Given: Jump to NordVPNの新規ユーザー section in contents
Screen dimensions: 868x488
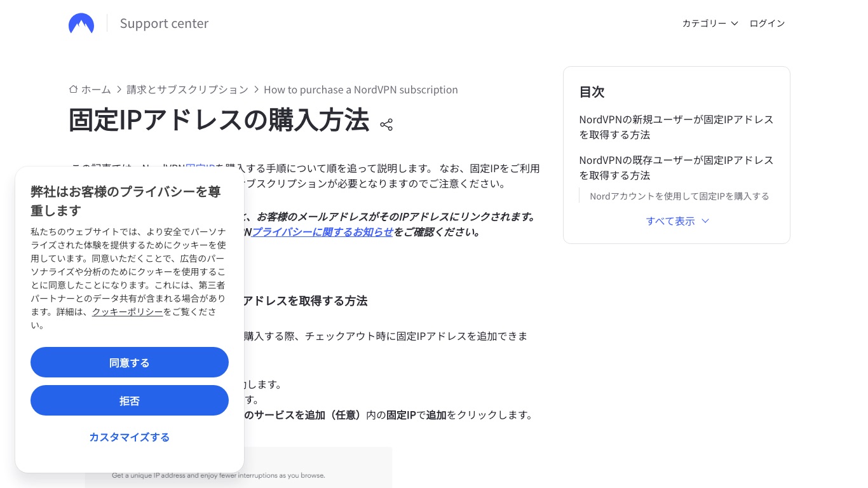Looking at the screenshot, I should (677, 127).
